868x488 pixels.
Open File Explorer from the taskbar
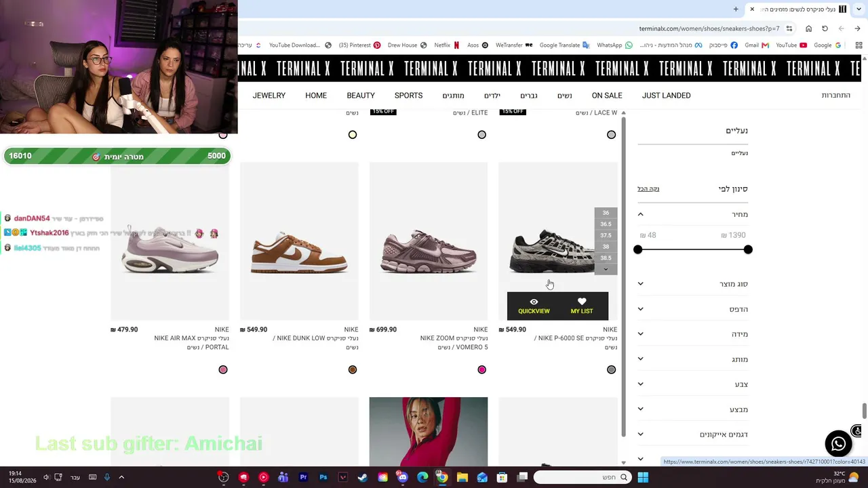click(462, 477)
